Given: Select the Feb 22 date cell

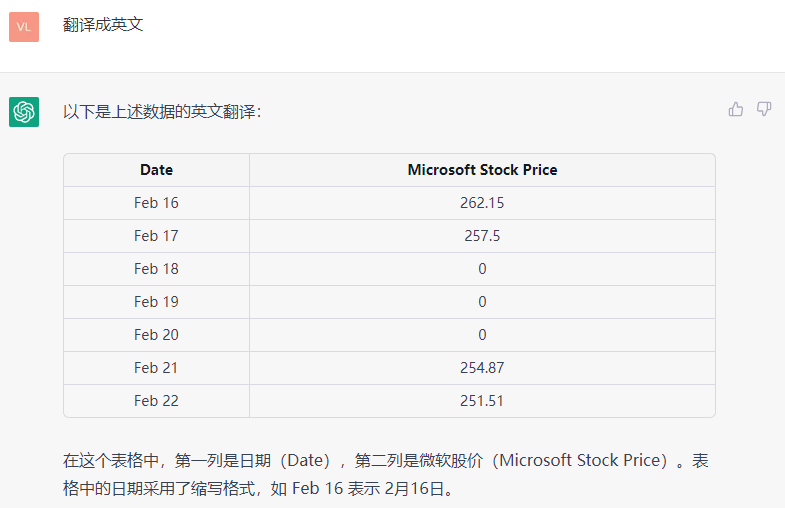Looking at the screenshot, I should (156, 401).
